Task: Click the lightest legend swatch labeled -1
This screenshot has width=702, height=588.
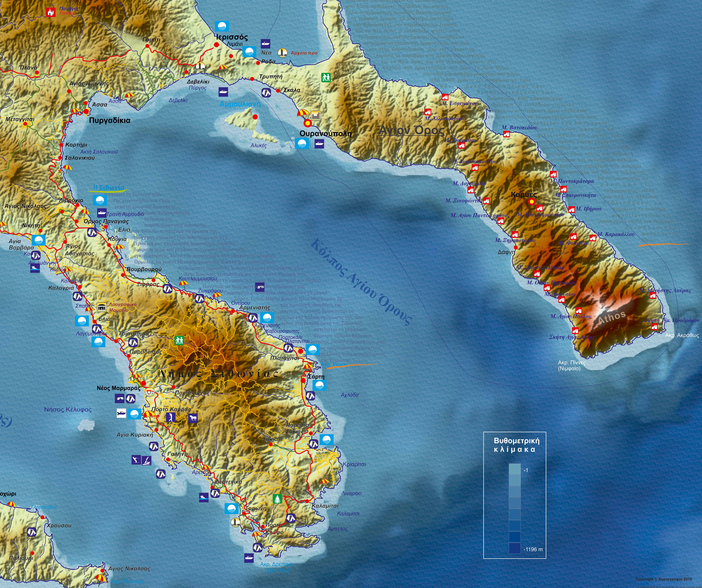Action: 515,469
